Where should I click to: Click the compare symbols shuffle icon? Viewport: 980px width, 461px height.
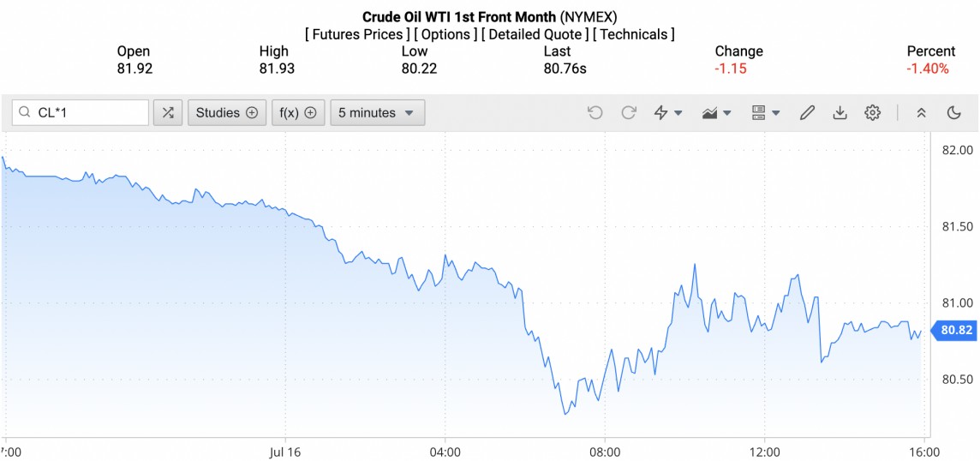pos(168,112)
